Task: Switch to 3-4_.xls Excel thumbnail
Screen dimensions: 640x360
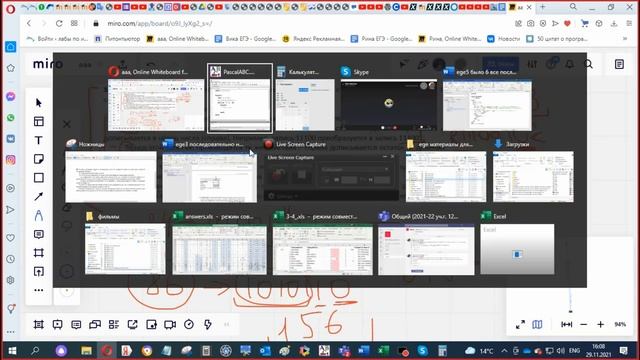Action: 322,243
